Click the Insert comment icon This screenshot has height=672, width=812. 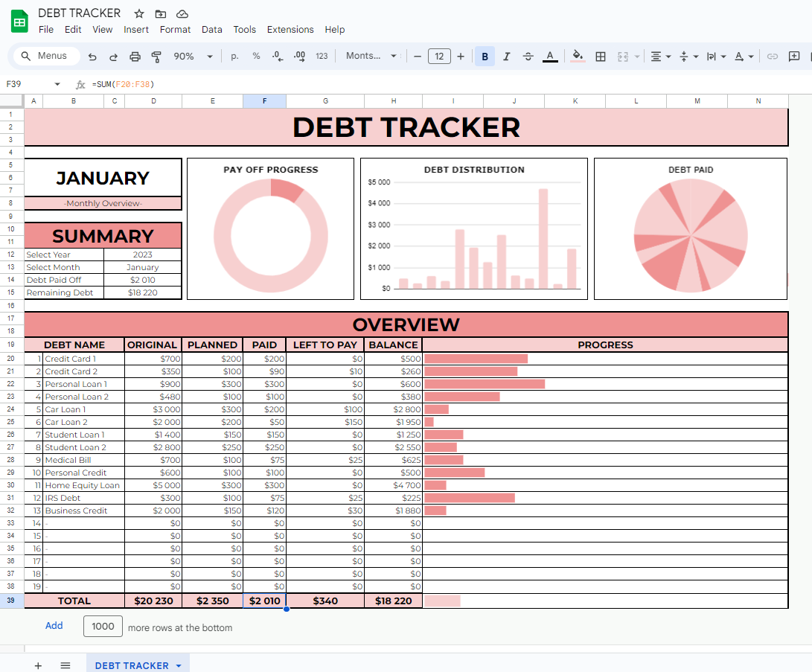click(794, 57)
